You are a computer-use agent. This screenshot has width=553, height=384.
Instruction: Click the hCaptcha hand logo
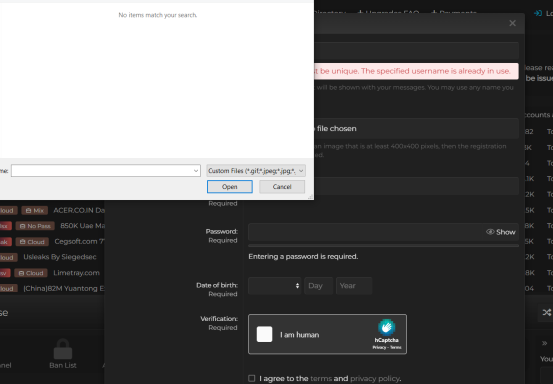387,327
